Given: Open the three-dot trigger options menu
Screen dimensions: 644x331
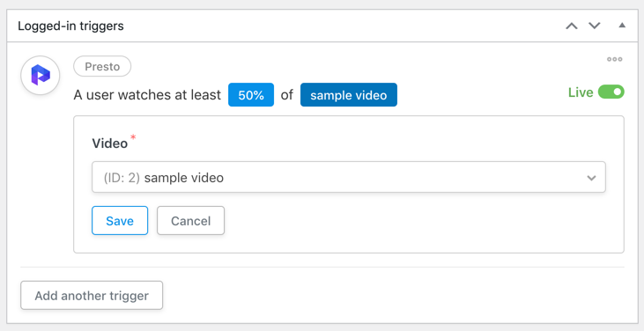Looking at the screenshot, I should 614,60.
